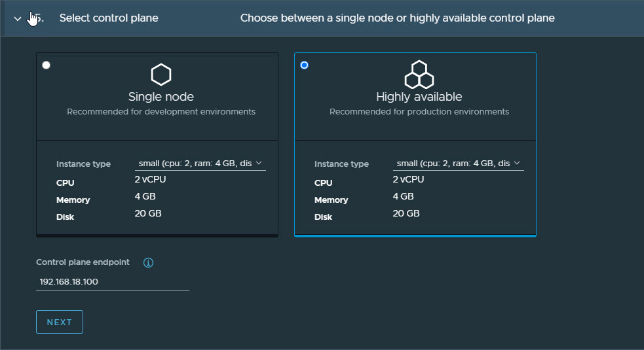Click the step header description text
This screenshot has height=350, width=644.
(x=397, y=18)
